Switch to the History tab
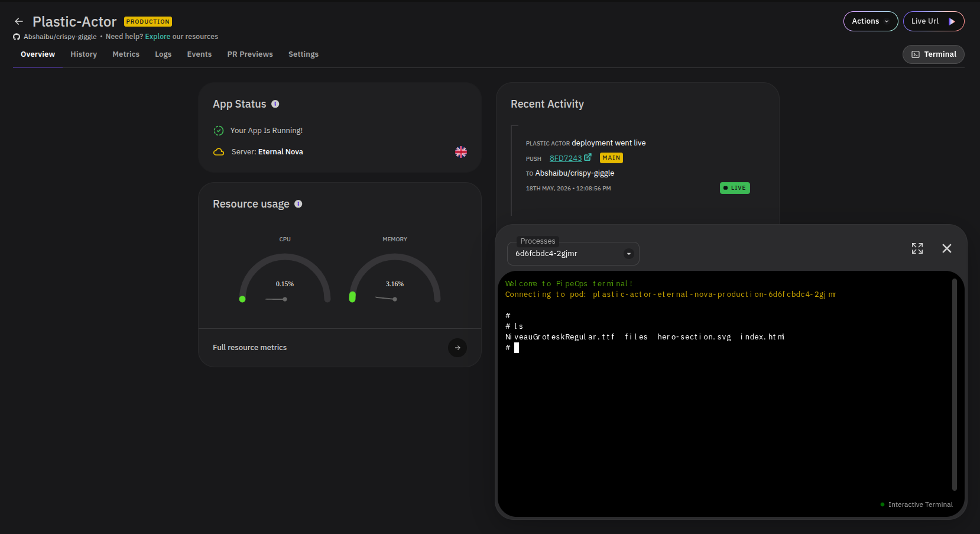 pos(84,54)
